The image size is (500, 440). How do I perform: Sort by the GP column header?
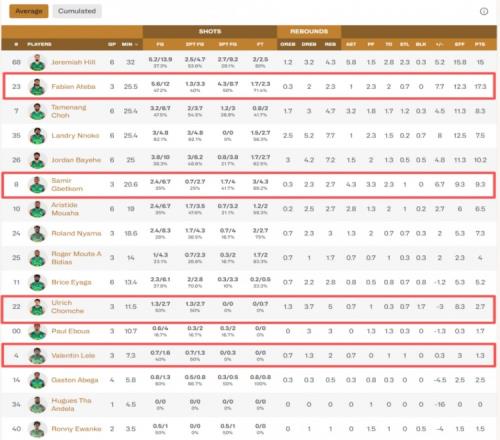112,44
